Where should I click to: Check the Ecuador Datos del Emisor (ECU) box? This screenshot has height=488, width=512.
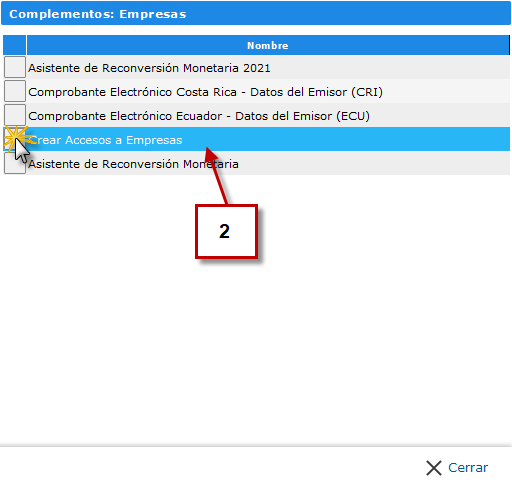click(x=15, y=115)
